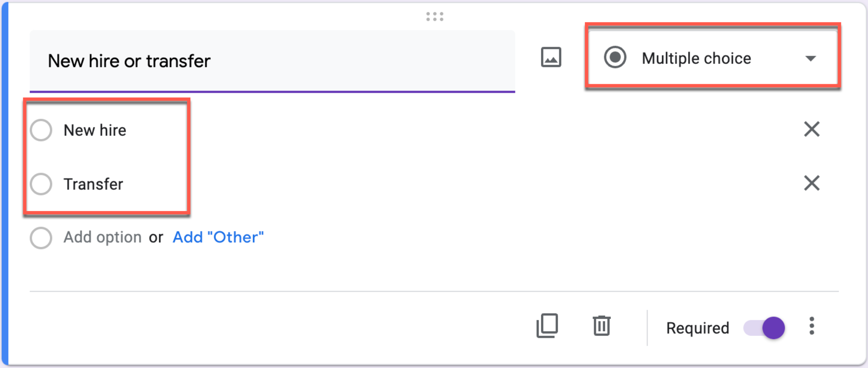Image resolution: width=868 pixels, height=368 pixels.
Task: Click the empty radio circle beside Add option
Action: pos(41,238)
